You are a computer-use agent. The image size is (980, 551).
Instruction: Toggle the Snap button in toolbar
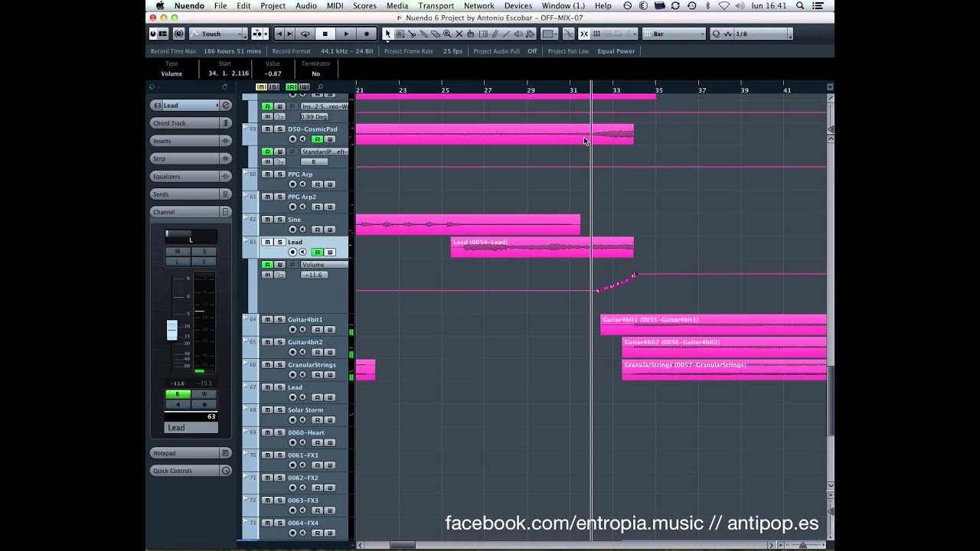pyautogui.click(x=584, y=34)
